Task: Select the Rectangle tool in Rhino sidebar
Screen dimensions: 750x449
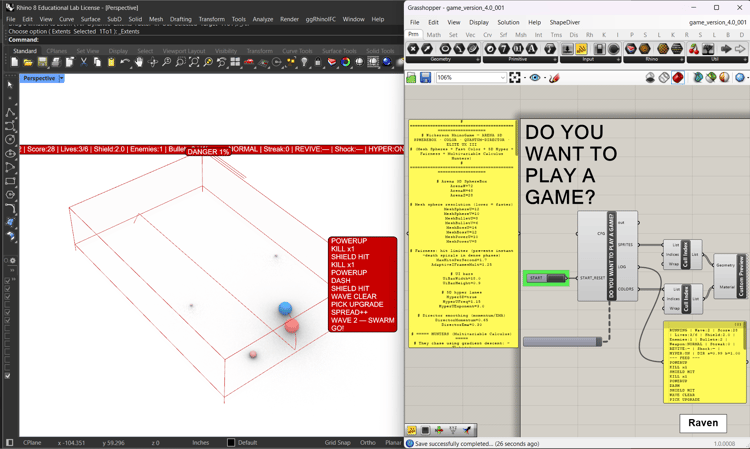Action: (x=10, y=181)
